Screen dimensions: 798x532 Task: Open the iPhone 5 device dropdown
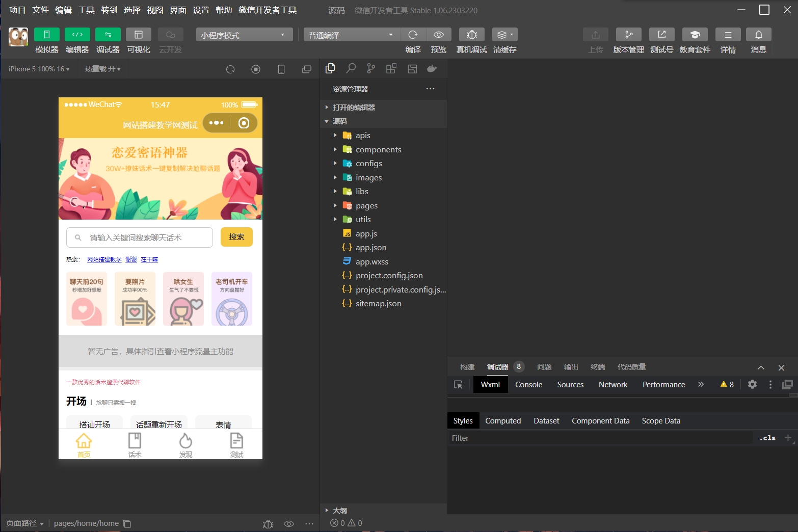coord(39,69)
